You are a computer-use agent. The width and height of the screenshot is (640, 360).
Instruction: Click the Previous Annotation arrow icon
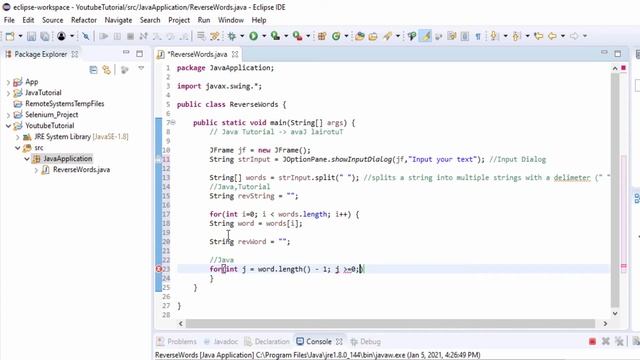point(517,36)
